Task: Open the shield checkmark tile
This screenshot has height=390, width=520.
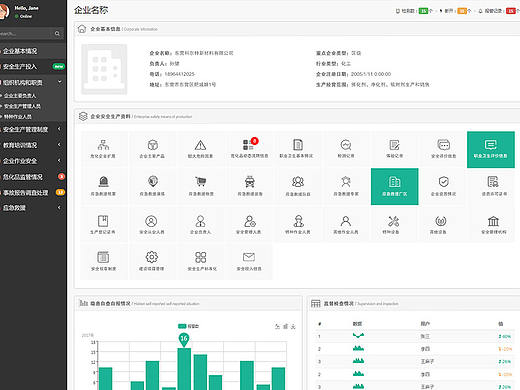Action: pos(443,186)
